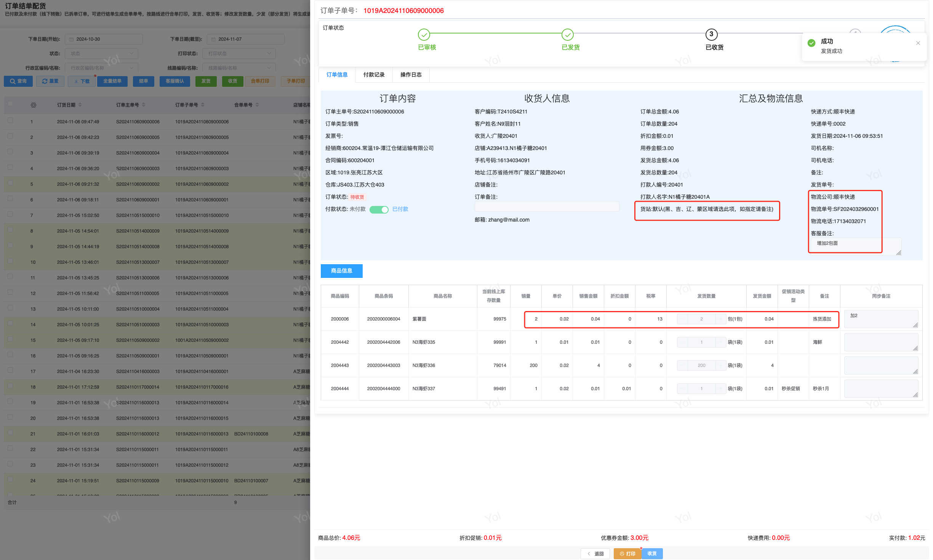This screenshot has height=560, width=933.
Task: Open the 状态 status dropdown
Action: tap(101, 53)
